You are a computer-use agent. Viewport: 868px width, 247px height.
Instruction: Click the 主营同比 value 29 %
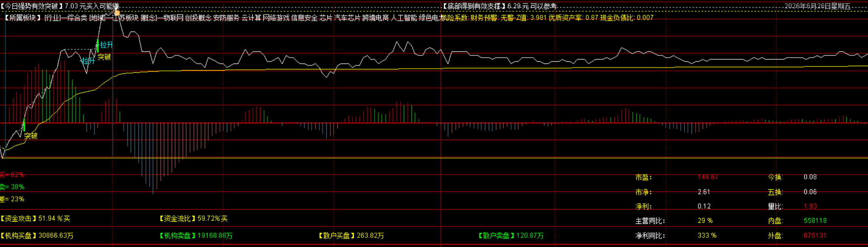point(705,221)
